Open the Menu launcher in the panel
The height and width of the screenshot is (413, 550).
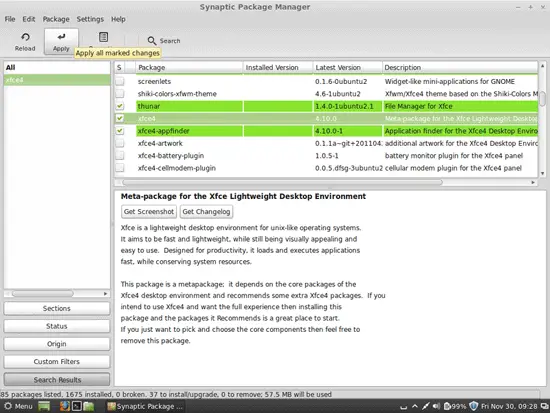click(18, 406)
